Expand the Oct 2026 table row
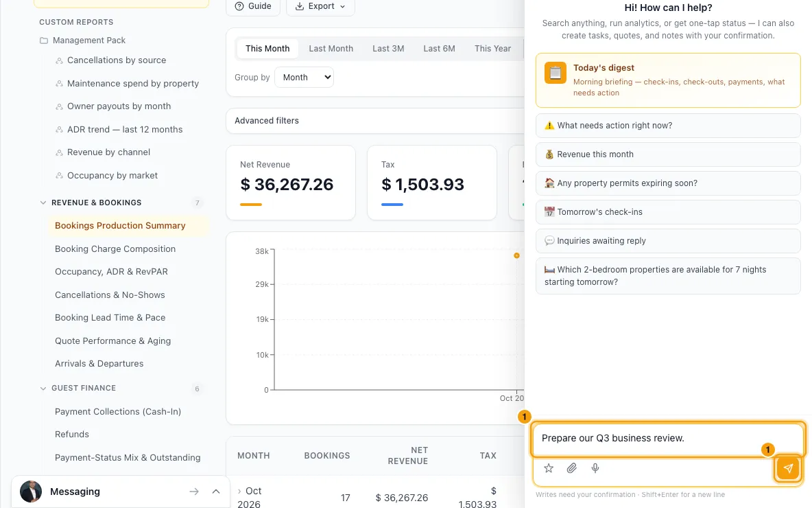 point(239,491)
